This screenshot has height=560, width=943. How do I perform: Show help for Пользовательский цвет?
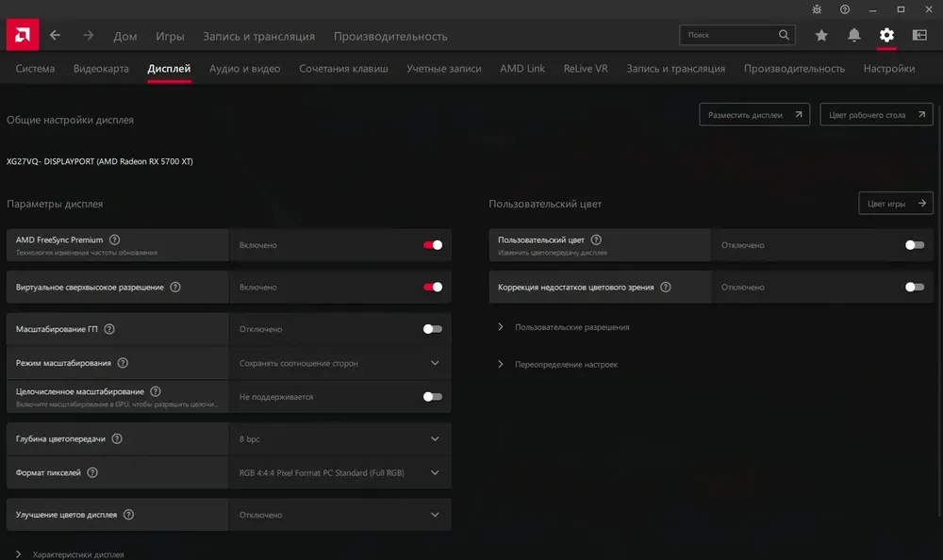tap(596, 239)
